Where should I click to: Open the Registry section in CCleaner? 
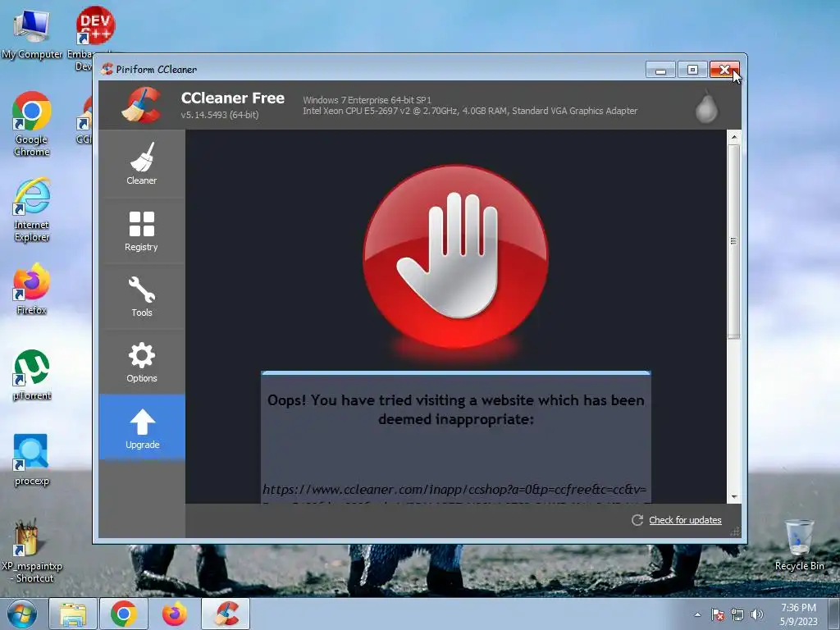(x=142, y=231)
